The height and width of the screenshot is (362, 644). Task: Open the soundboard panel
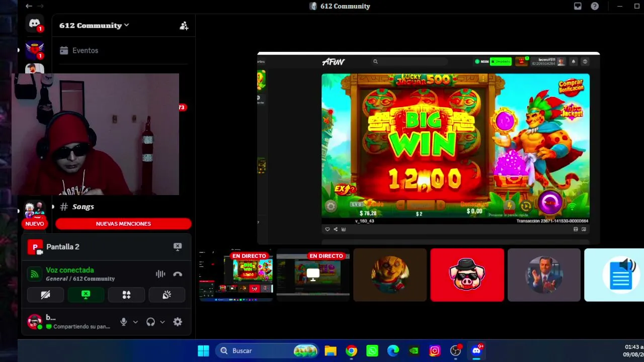click(x=167, y=295)
